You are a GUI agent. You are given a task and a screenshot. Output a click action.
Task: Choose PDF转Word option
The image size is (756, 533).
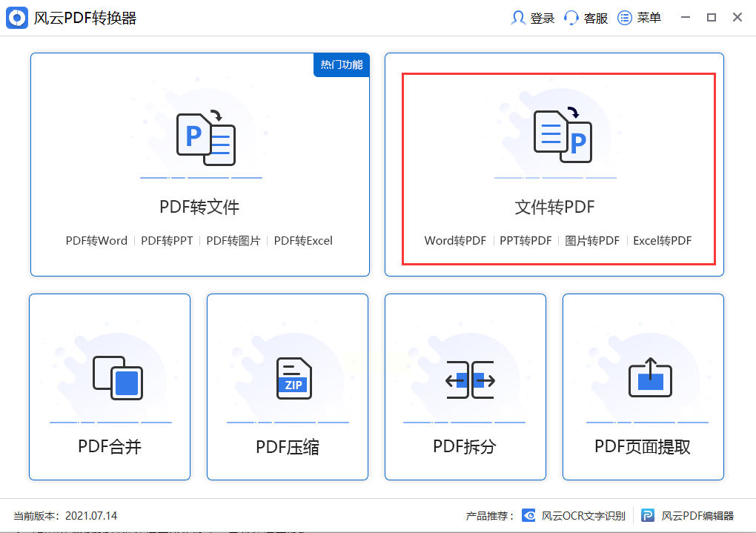(x=96, y=241)
